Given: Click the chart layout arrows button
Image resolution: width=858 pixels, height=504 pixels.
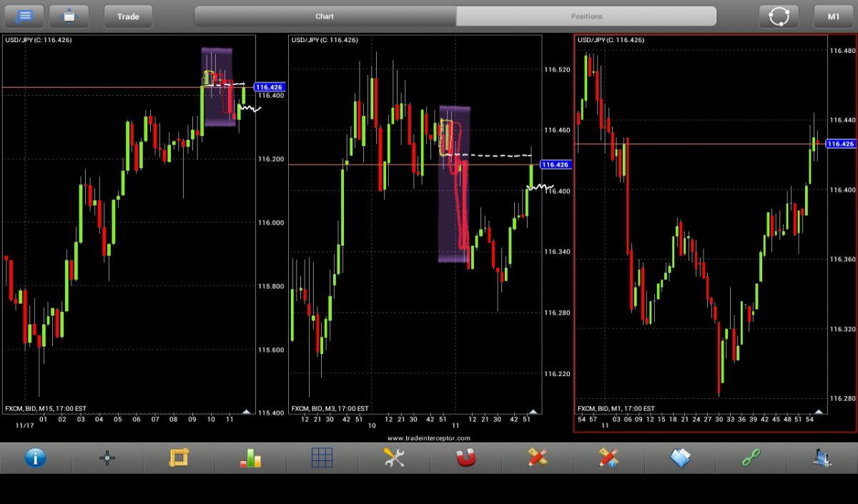Looking at the screenshot, I should (x=69, y=16).
